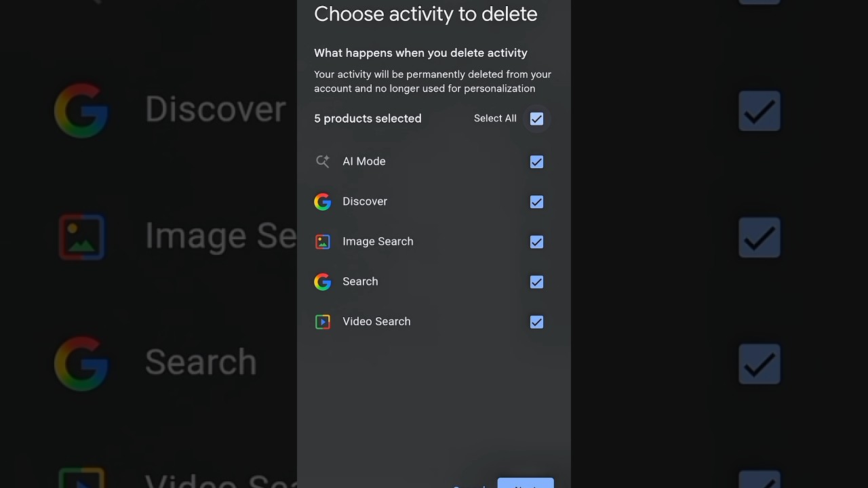The height and width of the screenshot is (488, 868).
Task: Click the "5 products selected" text
Action: [x=368, y=119]
